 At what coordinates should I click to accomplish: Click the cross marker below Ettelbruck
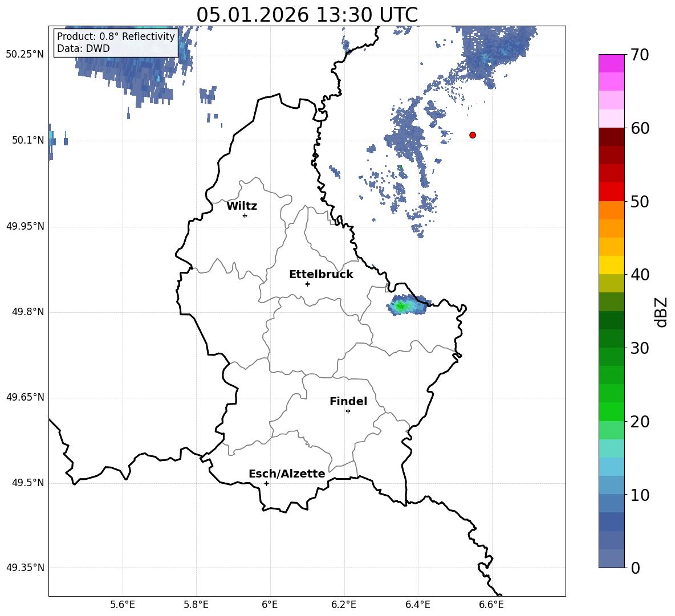[x=307, y=284]
